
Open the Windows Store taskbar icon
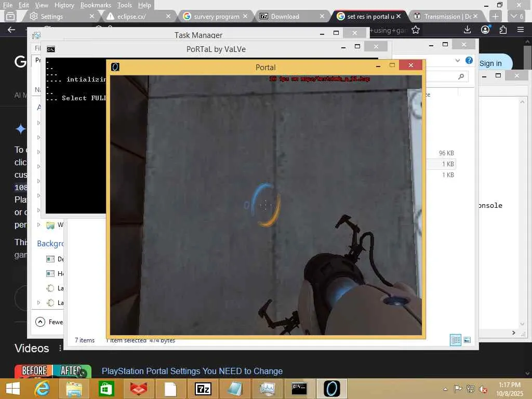coord(106,389)
